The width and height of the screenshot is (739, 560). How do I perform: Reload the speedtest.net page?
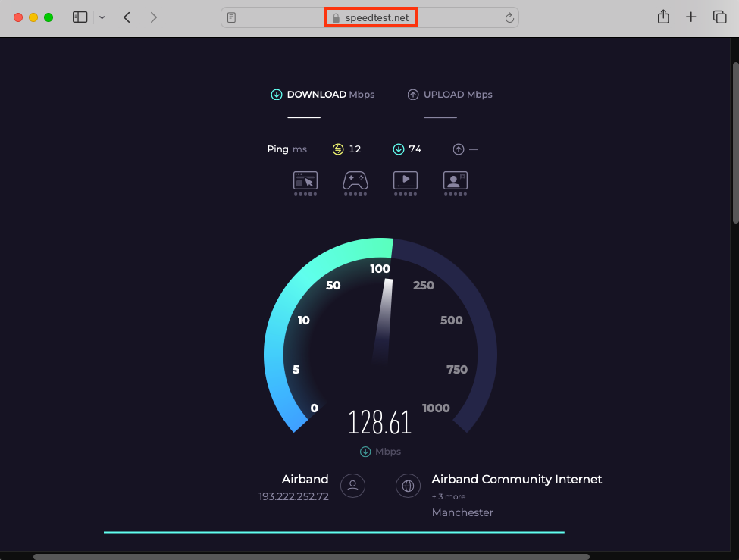pyautogui.click(x=508, y=16)
